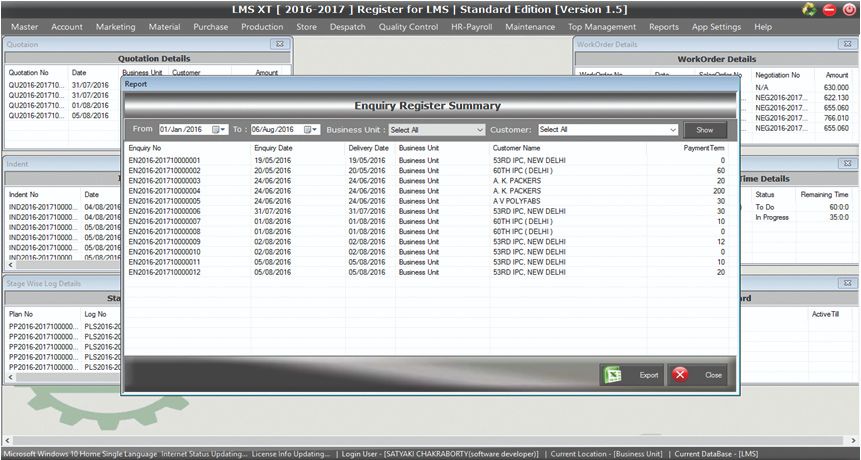Click Internet Status Updating in status bar
Viewport: 861px width, 460px height.
(x=204, y=454)
